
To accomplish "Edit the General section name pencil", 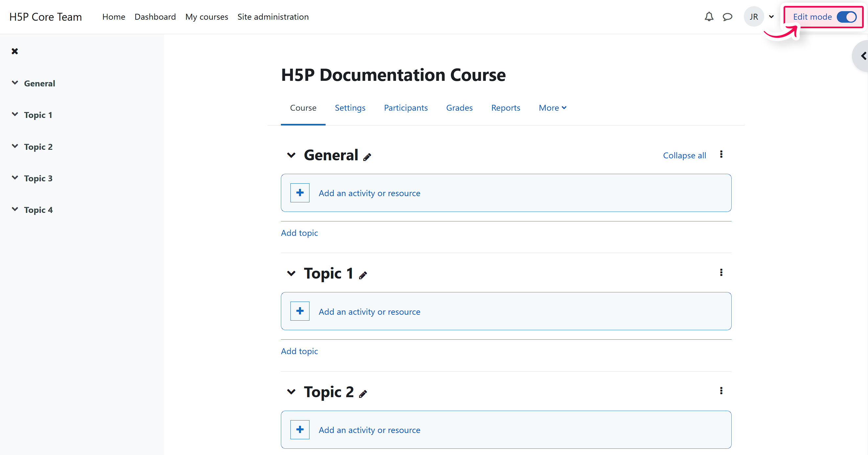I will (367, 157).
